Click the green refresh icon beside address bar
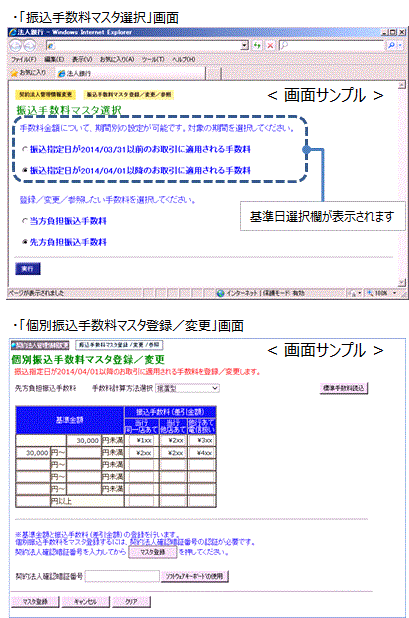Image resolution: width=409 pixels, height=618 pixels. tap(257, 46)
